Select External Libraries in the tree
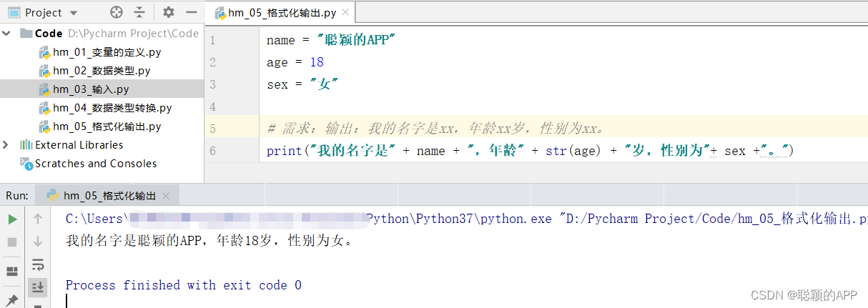 [79, 144]
